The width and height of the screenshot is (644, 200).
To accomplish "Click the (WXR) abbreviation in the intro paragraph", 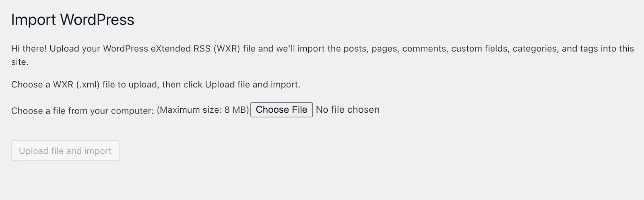I will (x=227, y=49).
